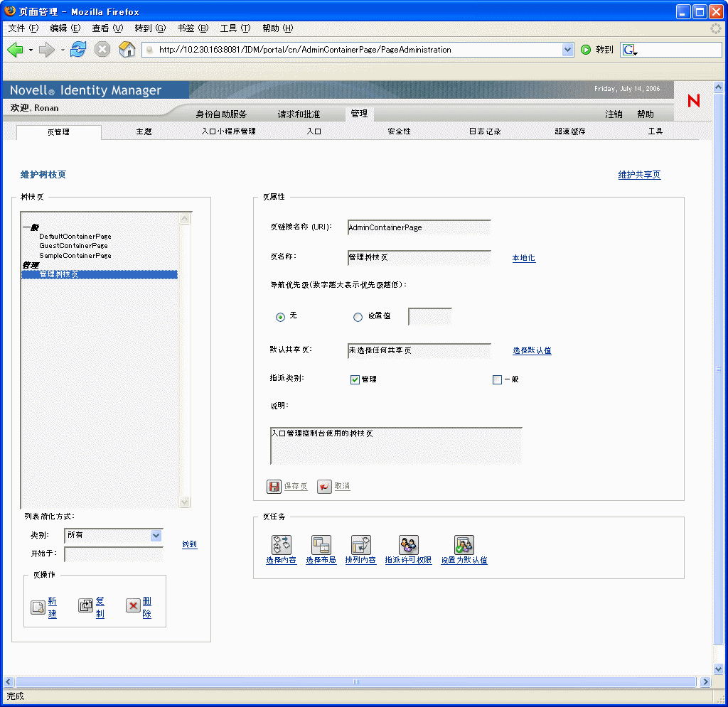728x707 pixels.
Task: Click the 选择内容 (Select Content) icon
Action: point(280,545)
